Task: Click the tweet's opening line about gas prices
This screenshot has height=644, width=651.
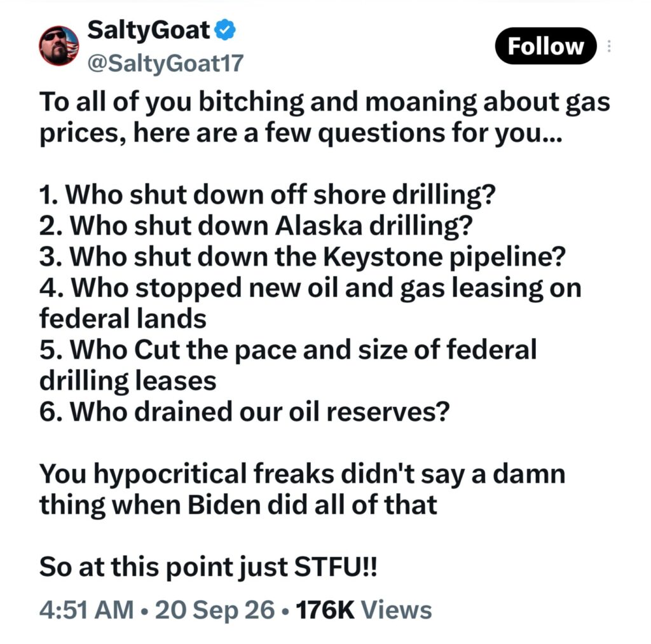Action: (x=325, y=118)
